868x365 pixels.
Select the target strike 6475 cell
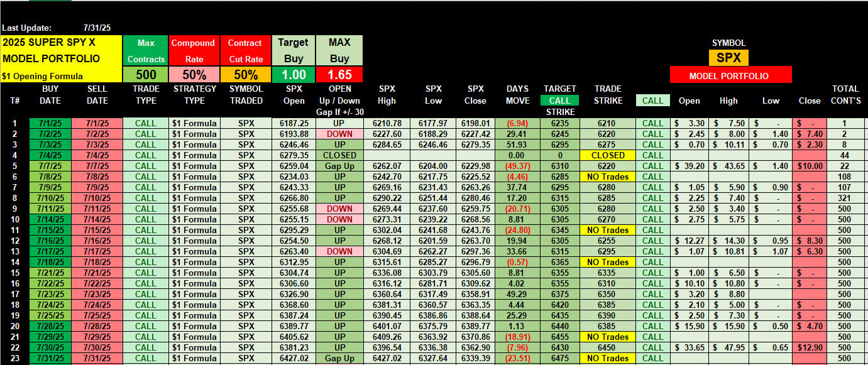click(559, 358)
